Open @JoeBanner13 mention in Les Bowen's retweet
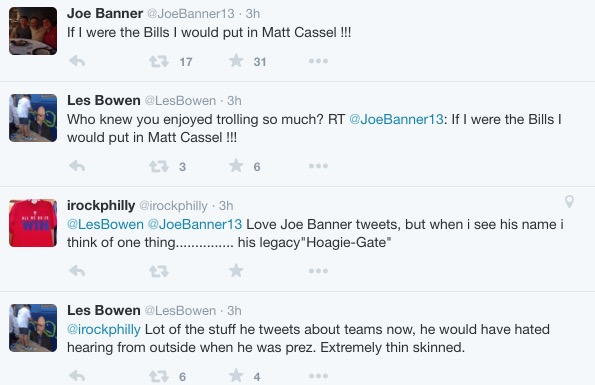This screenshot has height=385, width=595. click(396, 119)
